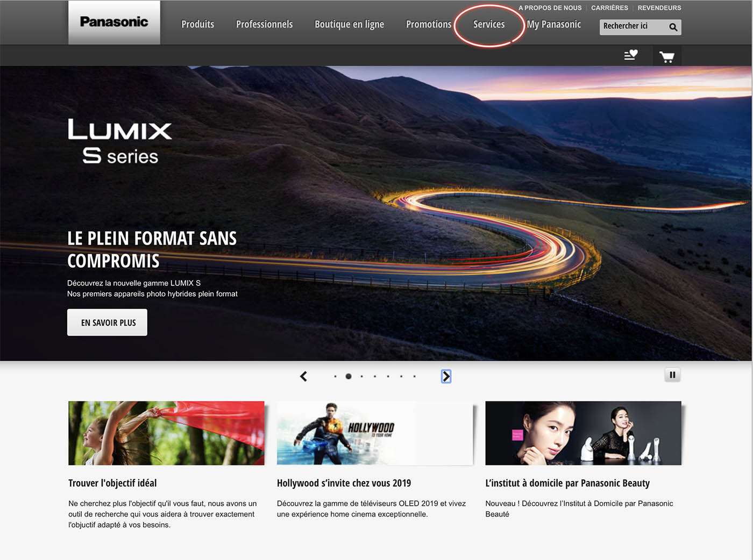Open the Produits menu
753x560 pixels.
pos(197,24)
